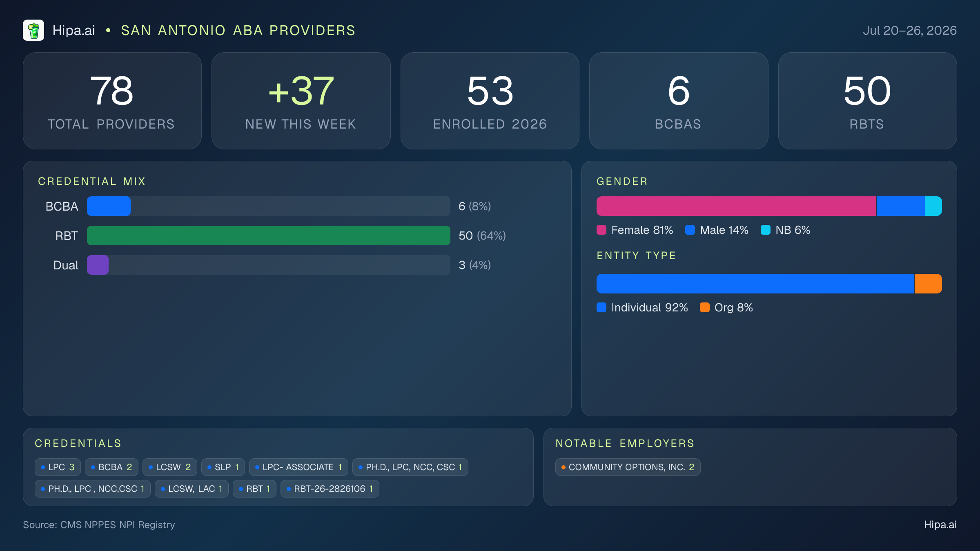The width and height of the screenshot is (980, 551).
Task: Select the LPC- ASSOCIATE 1 chip
Action: (298, 467)
